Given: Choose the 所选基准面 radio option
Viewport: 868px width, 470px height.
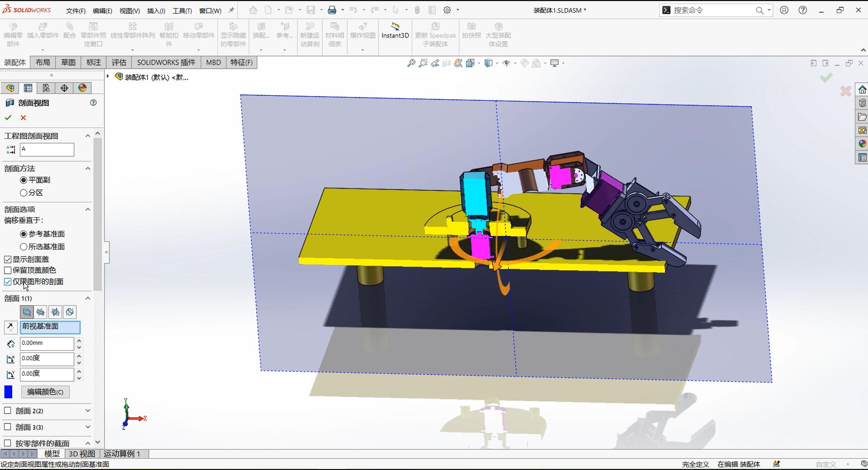Looking at the screenshot, I should (24, 247).
